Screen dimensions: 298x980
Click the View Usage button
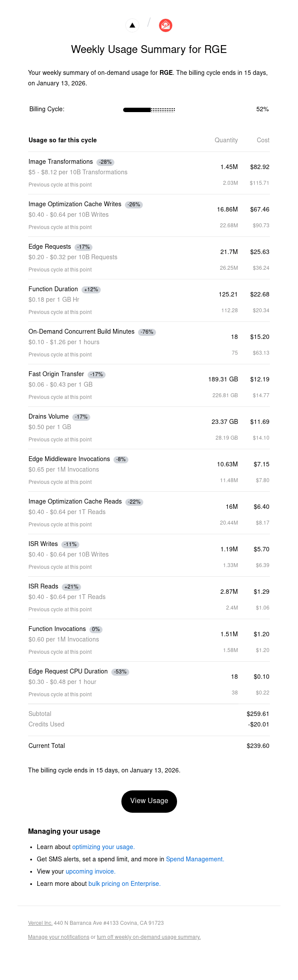tap(149, 801)
